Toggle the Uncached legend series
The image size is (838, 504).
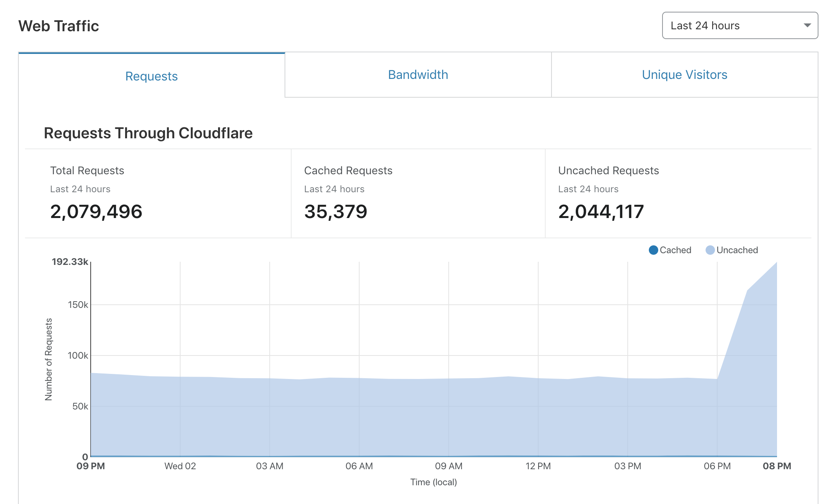click(x=732, y=250)
